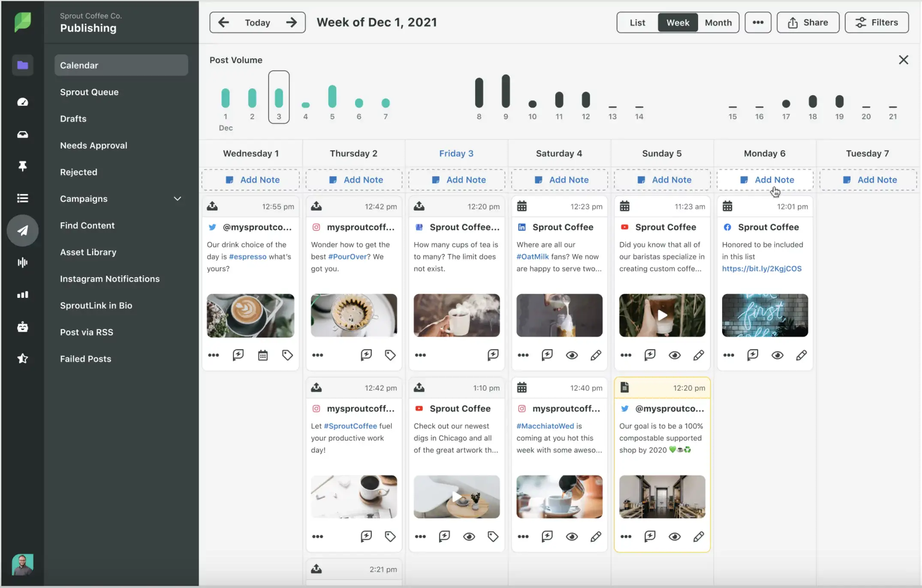
Task: Open the reply bolt icon on the Wednesday espresso post
Action: pos(238,355)
